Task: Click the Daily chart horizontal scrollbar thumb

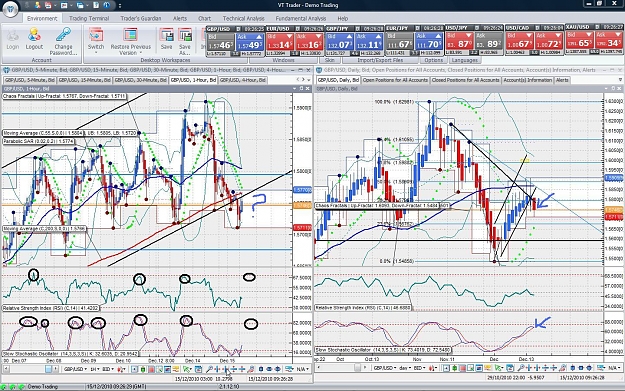Action: pyautogui.click(x=358, y=368)
